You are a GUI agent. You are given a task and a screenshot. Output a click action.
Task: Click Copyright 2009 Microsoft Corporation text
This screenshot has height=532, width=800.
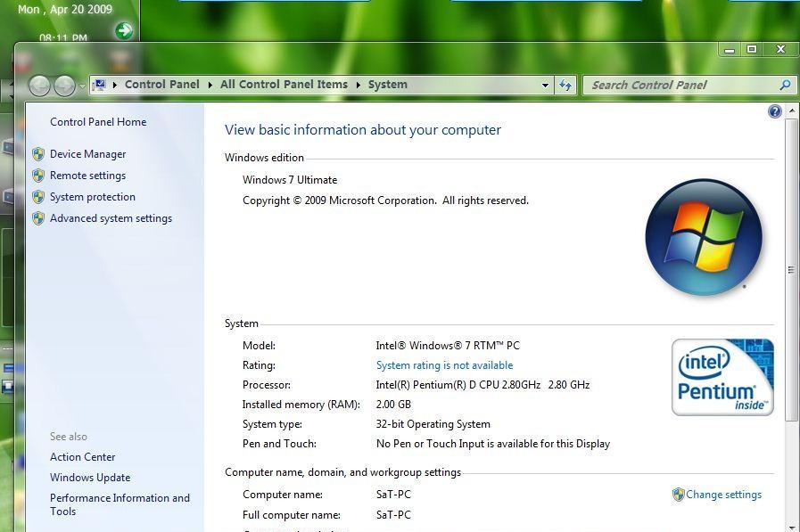385,201
